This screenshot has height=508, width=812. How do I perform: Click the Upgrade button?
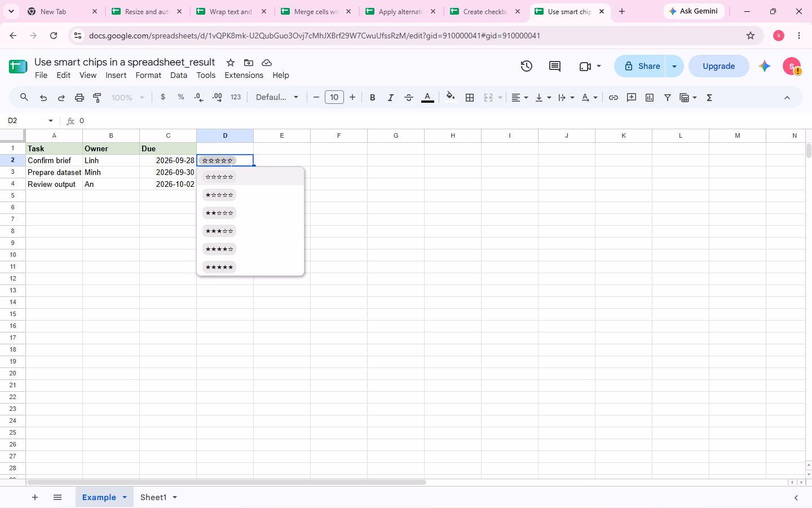coord(719,66)
